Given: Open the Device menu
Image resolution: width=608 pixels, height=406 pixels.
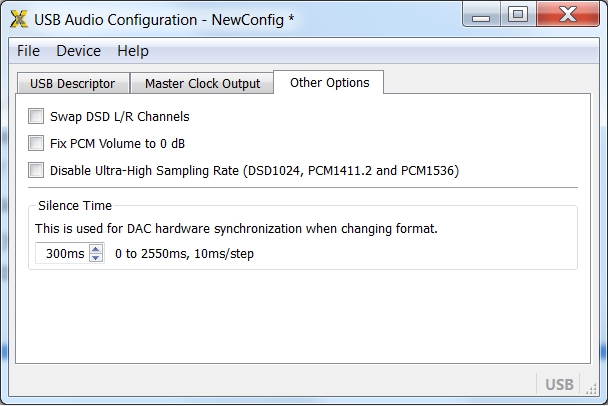Looking at the screenshot, I should click(x=78, y=51).
